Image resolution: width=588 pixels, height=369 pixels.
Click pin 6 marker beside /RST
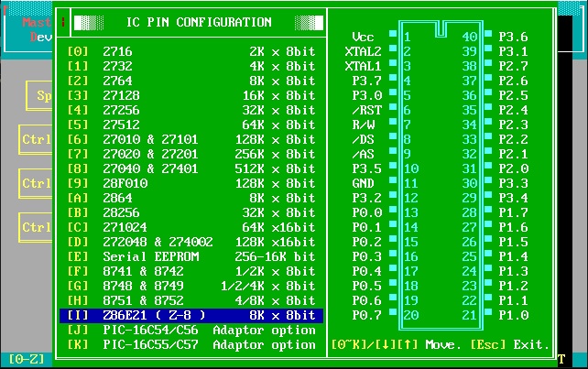point(393,106)
